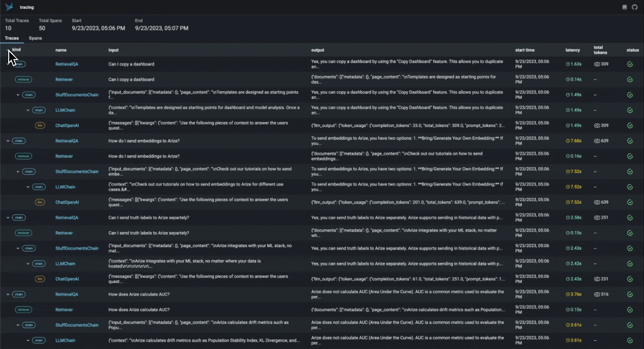Click status check icon in the 0.14s Retriever row
This screenshot has height=349, width=644.
point(630,79)
